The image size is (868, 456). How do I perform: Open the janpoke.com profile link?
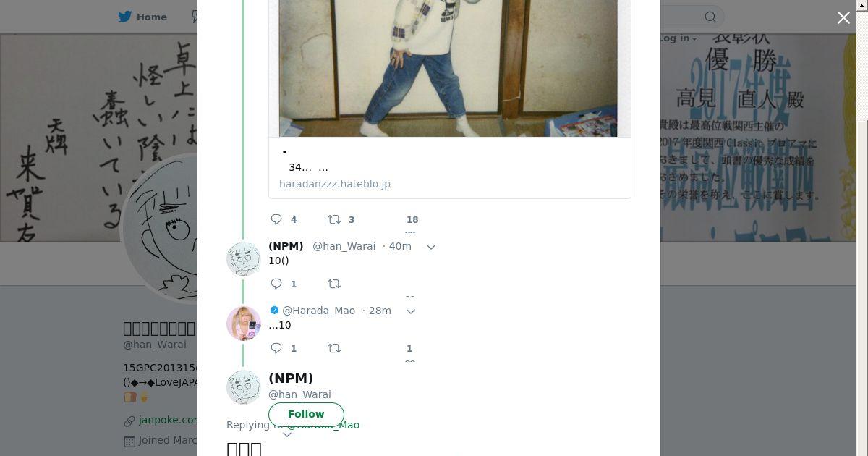pyautogui.click(x=167, y=420)
